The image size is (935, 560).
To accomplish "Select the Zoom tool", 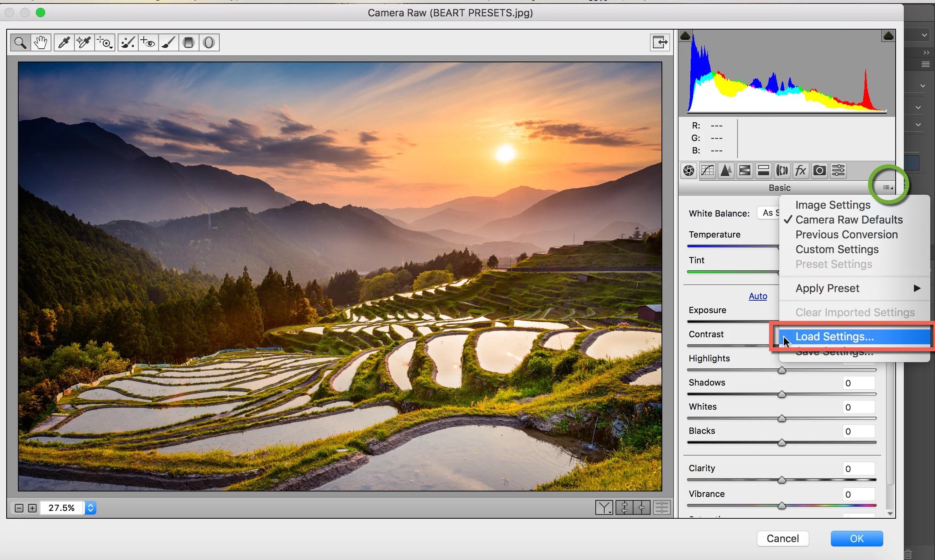I will tap(20, 42).
